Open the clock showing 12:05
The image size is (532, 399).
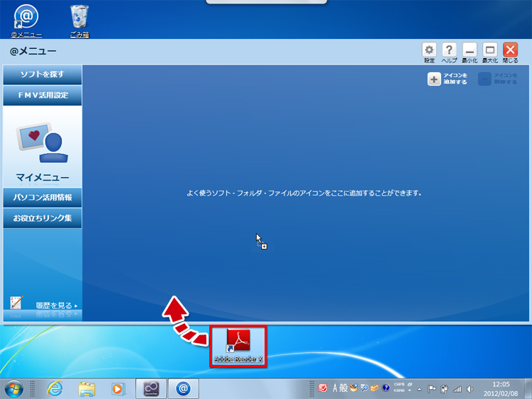[501, 389]
